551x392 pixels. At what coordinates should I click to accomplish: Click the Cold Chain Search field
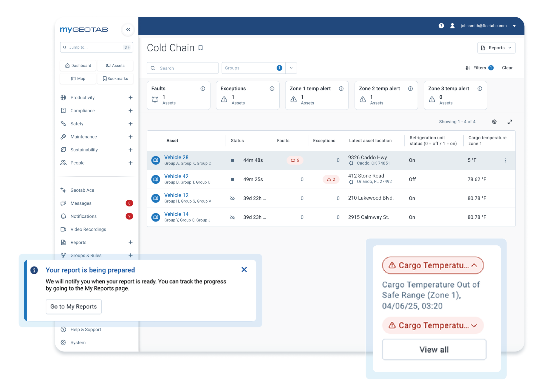[183, 68]
